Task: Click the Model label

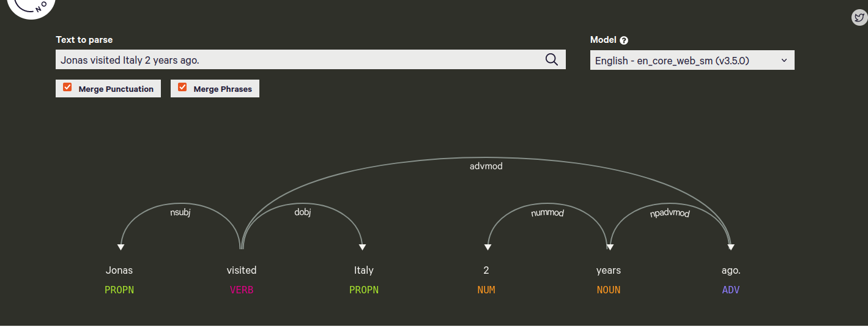Action: point(603,40)
